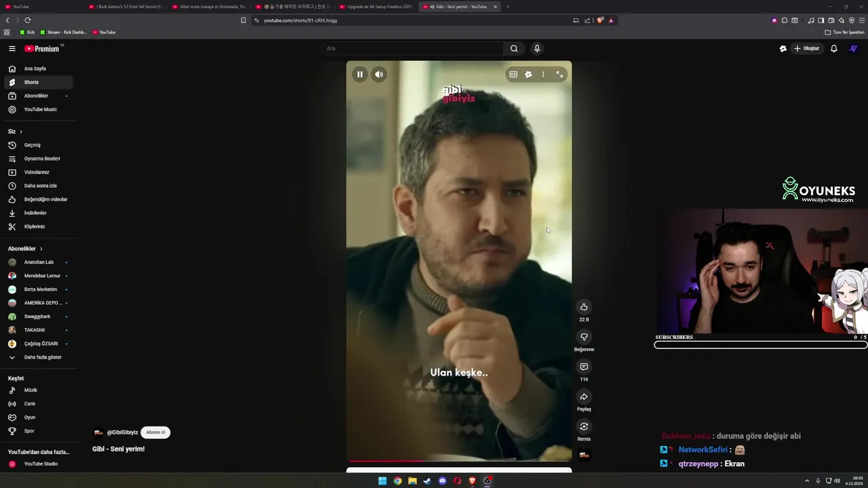
Task: Open the @GibiGibiyiz channel link
Action: (122, 432)
